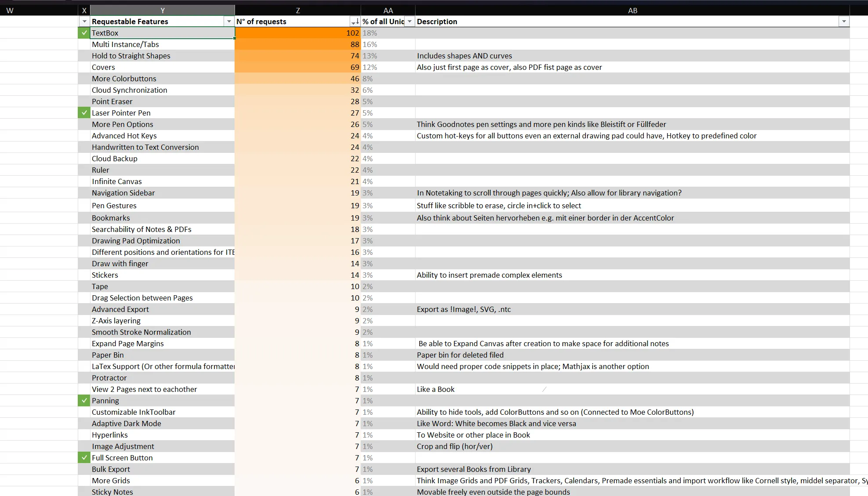Select the Hold to Straight Shapes cell
Screen dimensions: 868x496
163,56
